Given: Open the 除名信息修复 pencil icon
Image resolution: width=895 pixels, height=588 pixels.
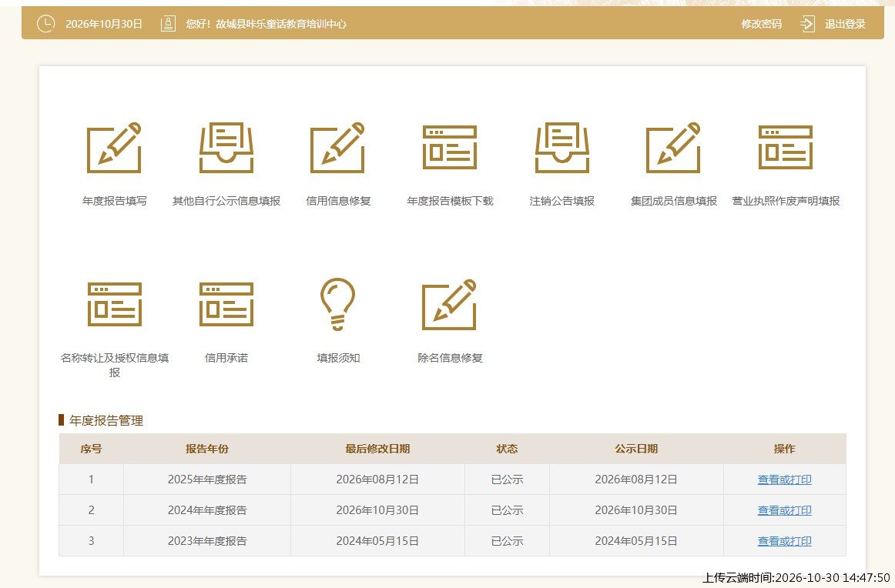Looking at the screenshot, I should point(450,304).
